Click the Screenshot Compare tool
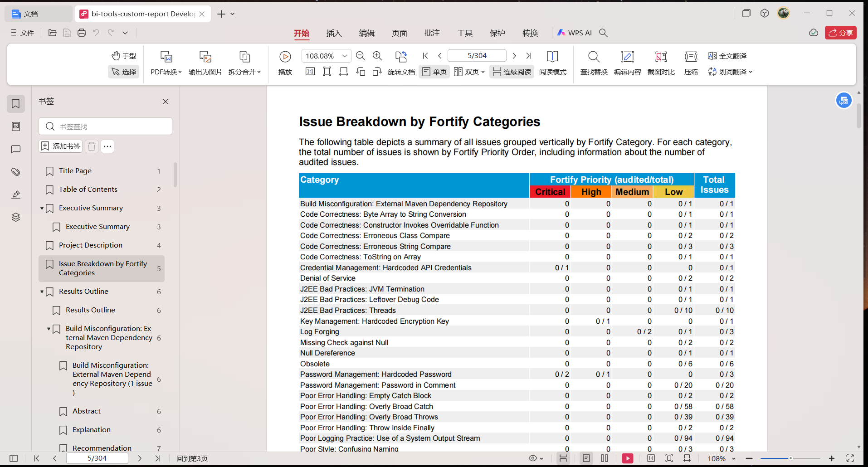Viewport: 868px width, 467px height. tap(661, 57)
